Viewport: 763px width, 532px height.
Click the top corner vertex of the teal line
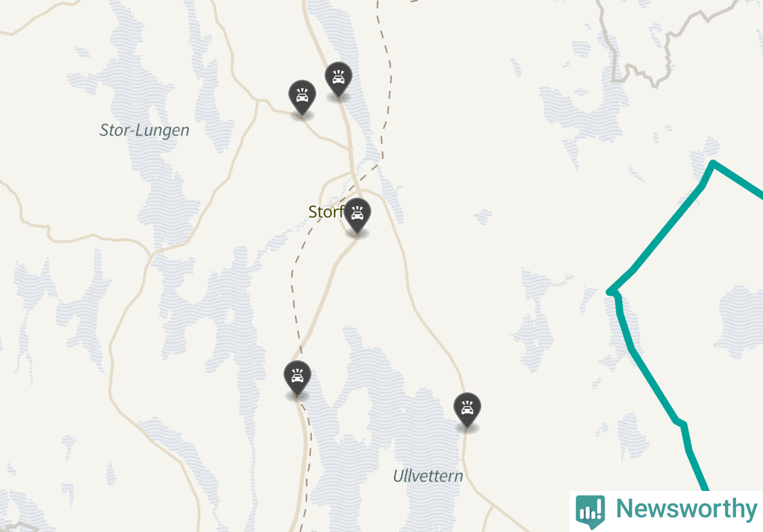pos(713,163)
